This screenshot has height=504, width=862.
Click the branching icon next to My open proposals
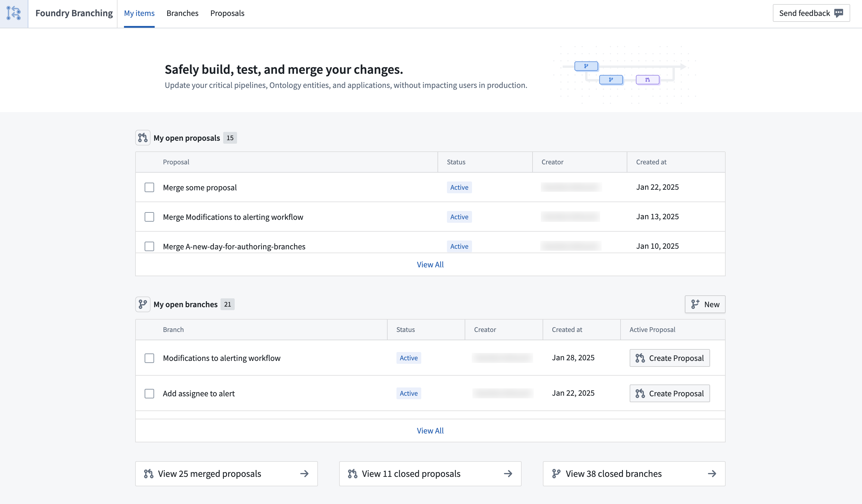[143, 138]
